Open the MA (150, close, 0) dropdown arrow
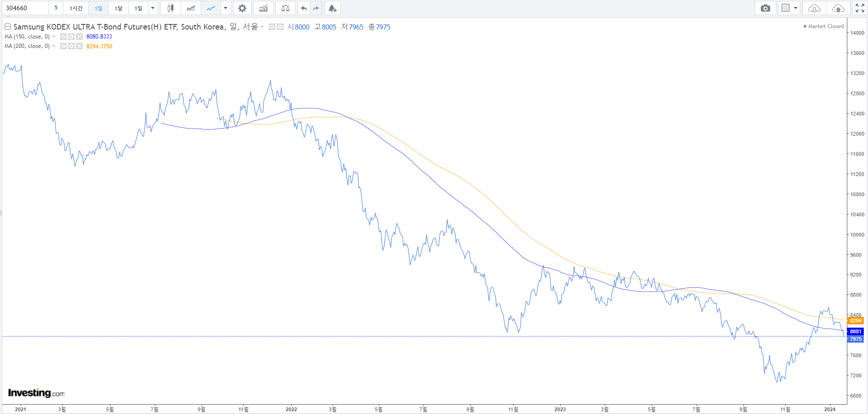The width and height of the screenshot is (868, 414). coord(54,37)
